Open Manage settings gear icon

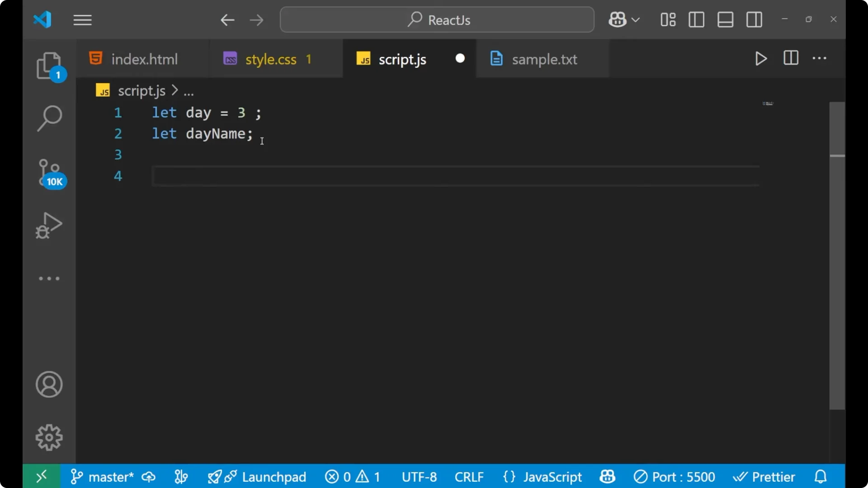coord(49,437)
